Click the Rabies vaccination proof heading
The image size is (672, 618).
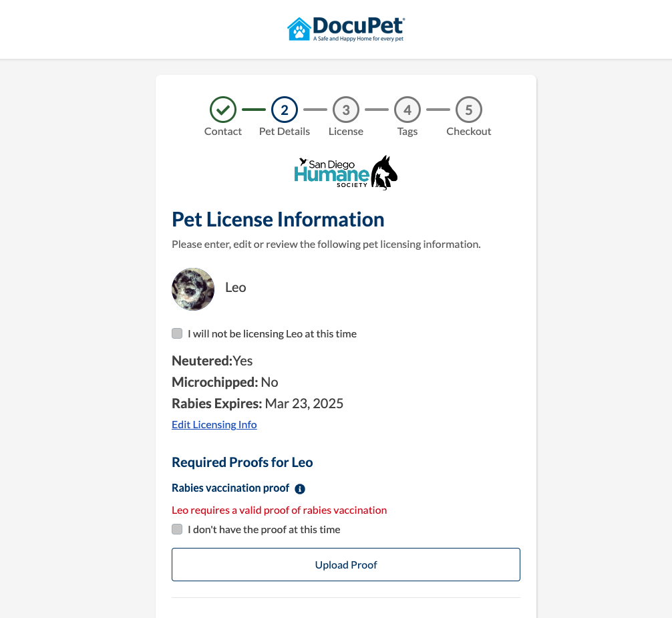(230, 488)
